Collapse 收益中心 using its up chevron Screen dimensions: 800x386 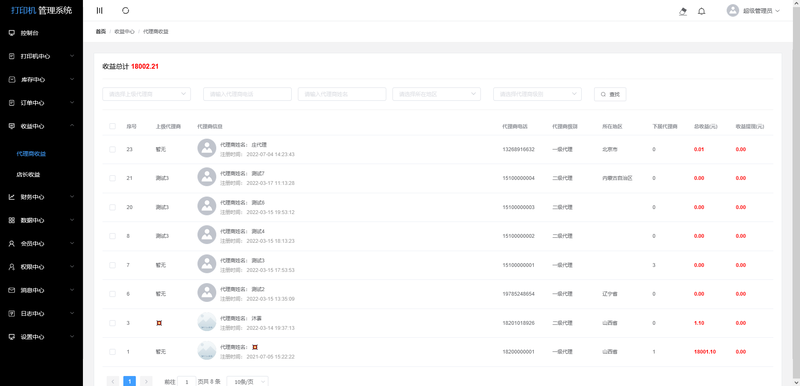(x=72, y=126)
